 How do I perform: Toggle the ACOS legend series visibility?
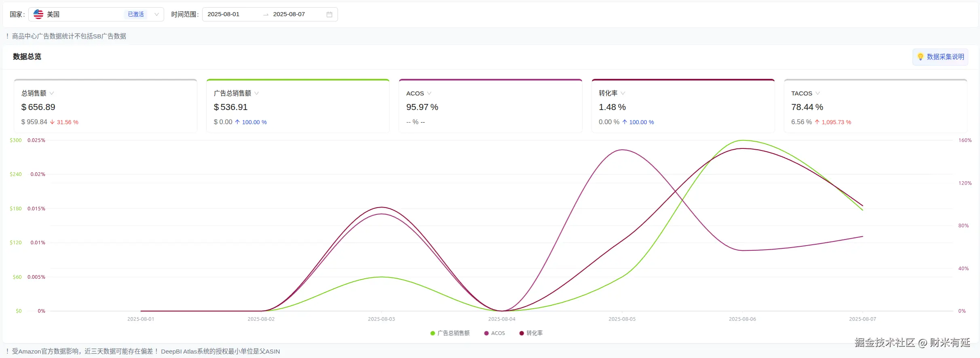[494, 333]
